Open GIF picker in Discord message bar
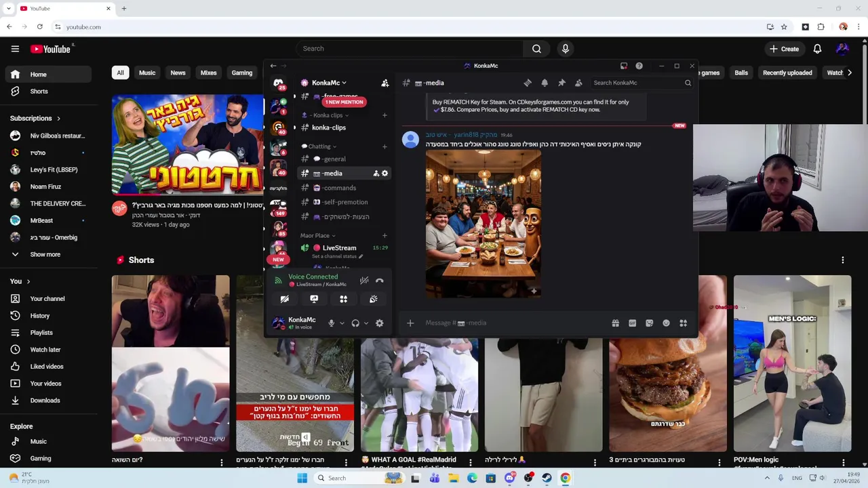Screen dimensions: 868x488 tap(632, 323)
